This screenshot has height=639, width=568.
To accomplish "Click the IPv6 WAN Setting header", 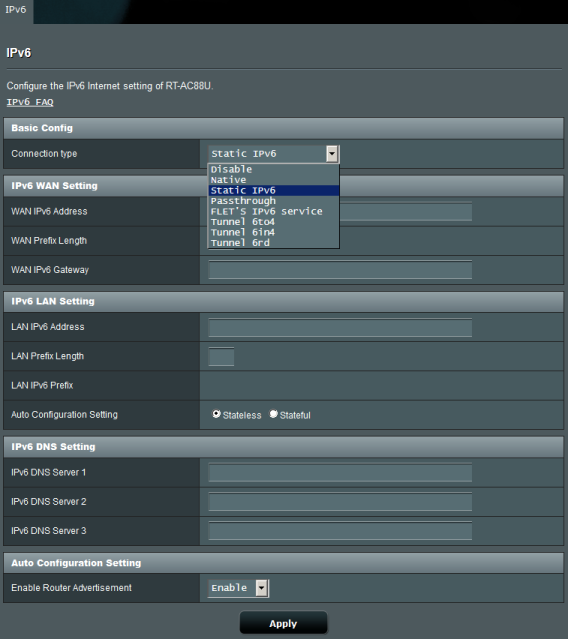I will coord(284,186).
